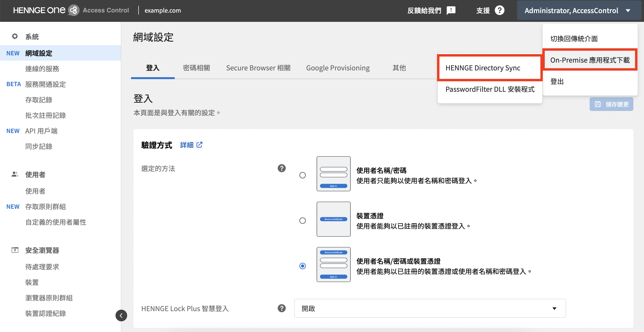Choose HENNGE Directory Sync in submenu

click(489, 68)
